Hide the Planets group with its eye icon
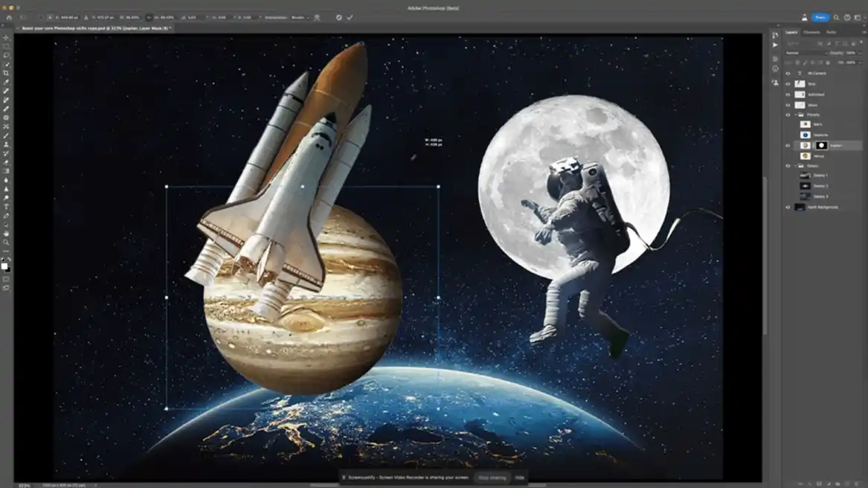This screenshot has height=488, width=868. [x=788, y=115]
